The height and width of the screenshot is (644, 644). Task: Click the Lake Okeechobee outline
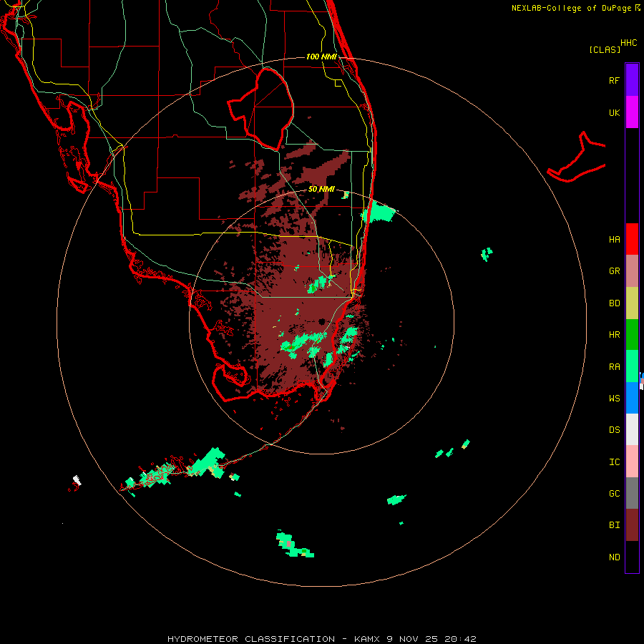pos(261,109)
